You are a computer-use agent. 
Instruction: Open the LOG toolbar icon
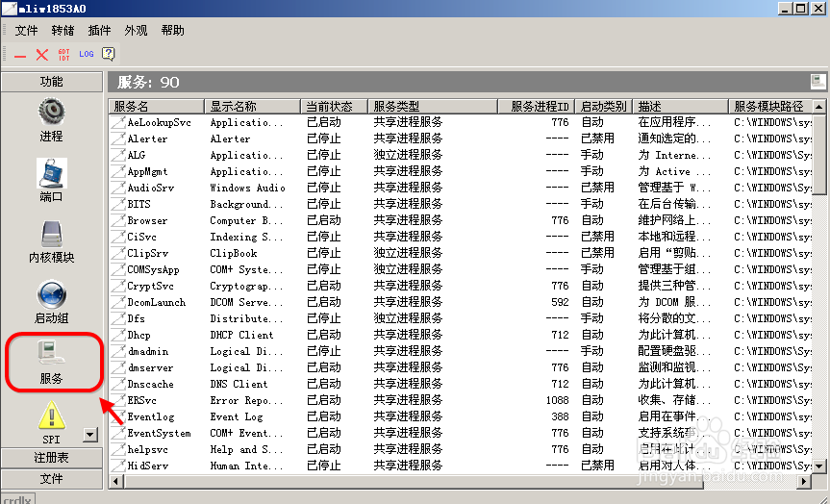87,54
